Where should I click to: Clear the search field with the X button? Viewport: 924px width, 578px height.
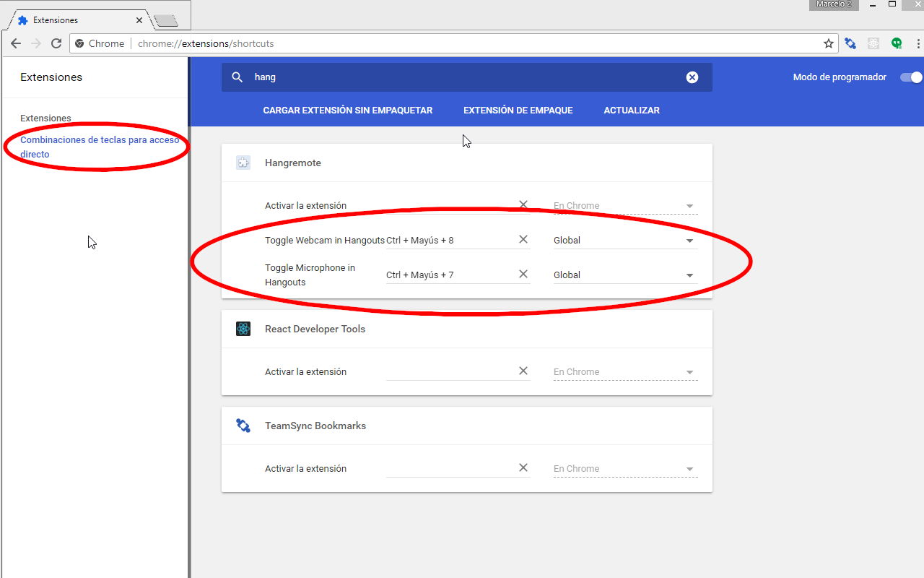pyautogui.click(x=692, y=77)
